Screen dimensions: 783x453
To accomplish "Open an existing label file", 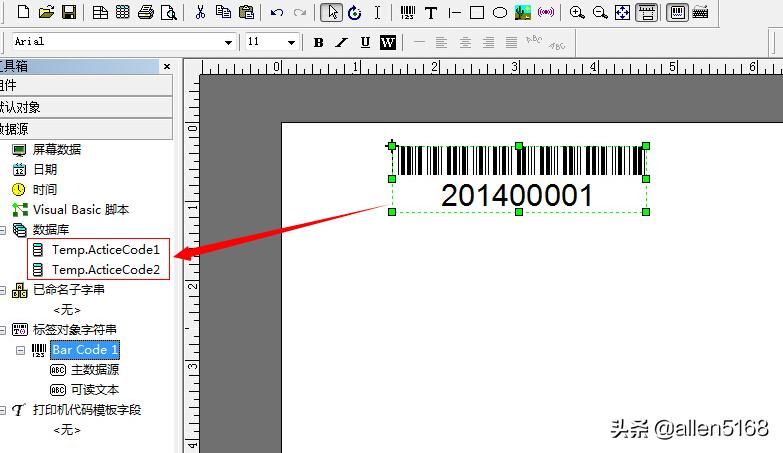I will pos(46,12).
